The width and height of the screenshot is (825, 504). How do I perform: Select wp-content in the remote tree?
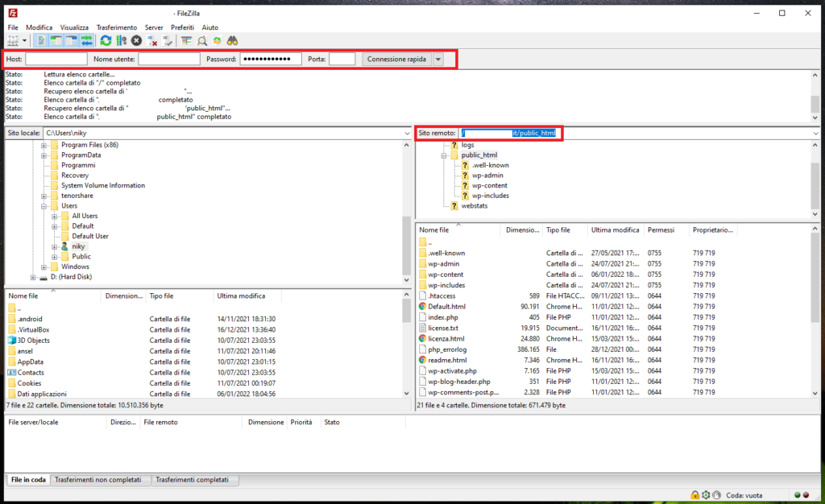click(489, 185)
